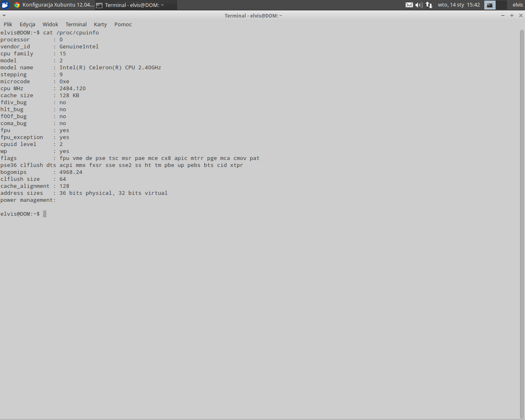Click the 'power management:' line

tap(28, 200)
